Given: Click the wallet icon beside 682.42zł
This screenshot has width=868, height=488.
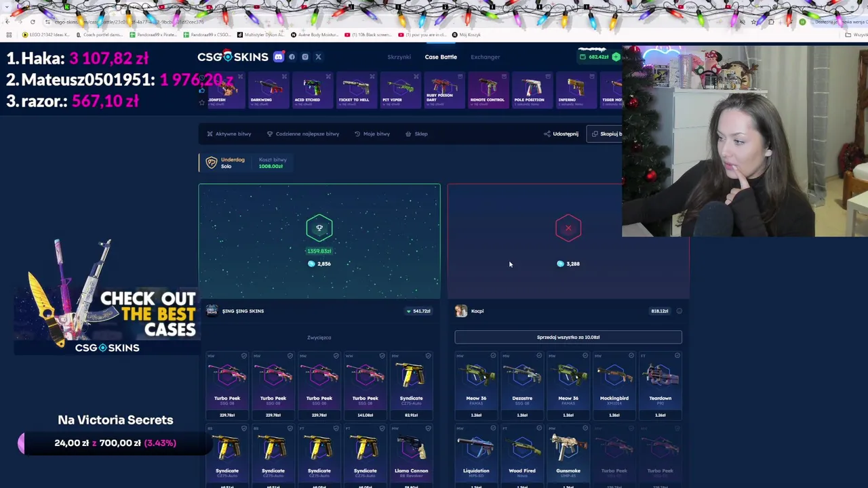Looking at the screenshot, I should [x=583, y=57].
